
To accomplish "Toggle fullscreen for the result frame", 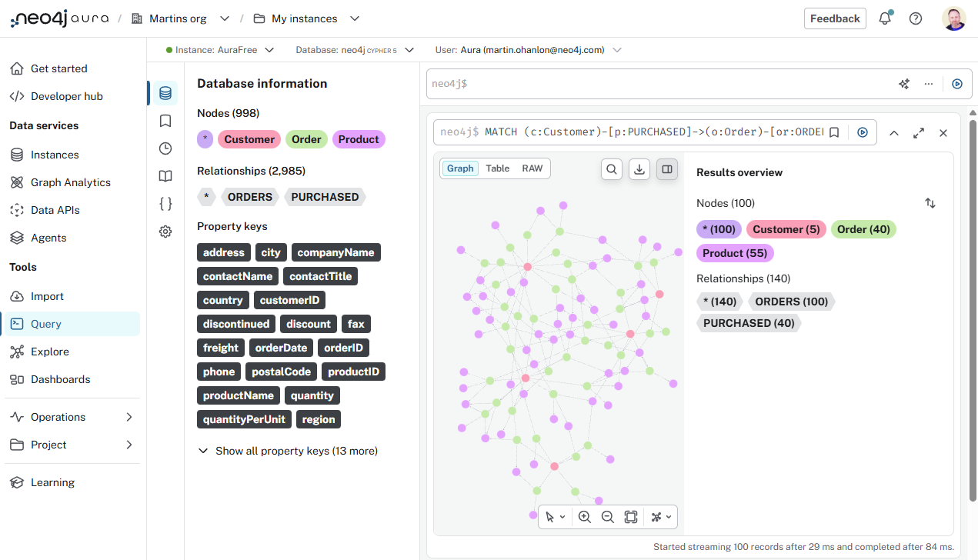I will click(x=918, y=132).
